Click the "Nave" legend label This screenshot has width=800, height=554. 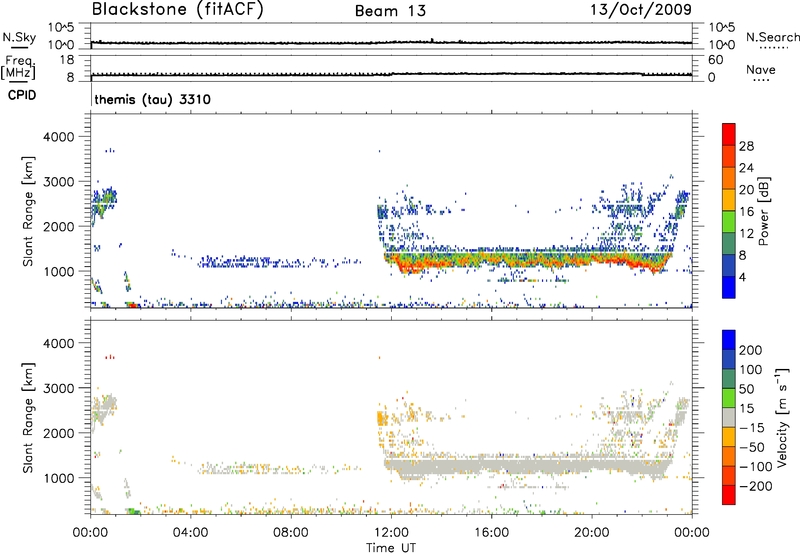click(760, 69)
